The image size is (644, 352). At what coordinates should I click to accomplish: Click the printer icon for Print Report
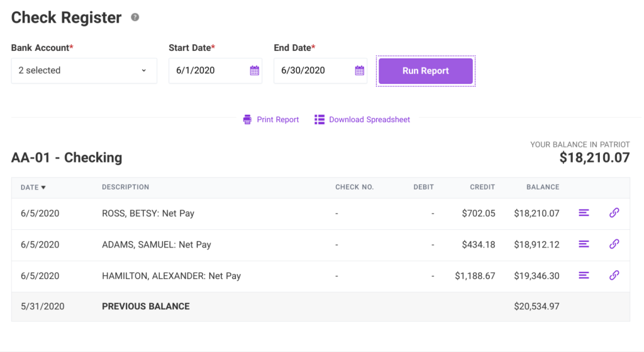coord(247,120)
